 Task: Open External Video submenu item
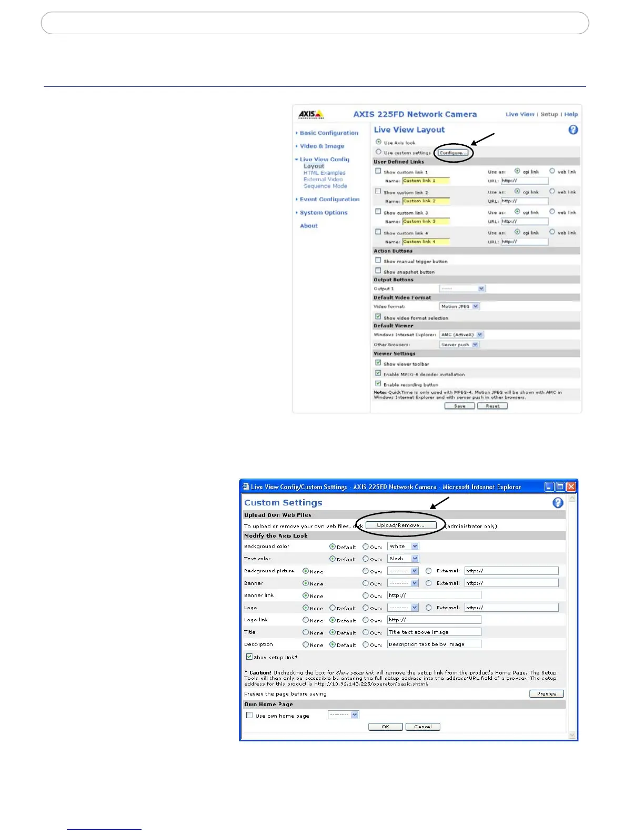click(x=323, y=180)
